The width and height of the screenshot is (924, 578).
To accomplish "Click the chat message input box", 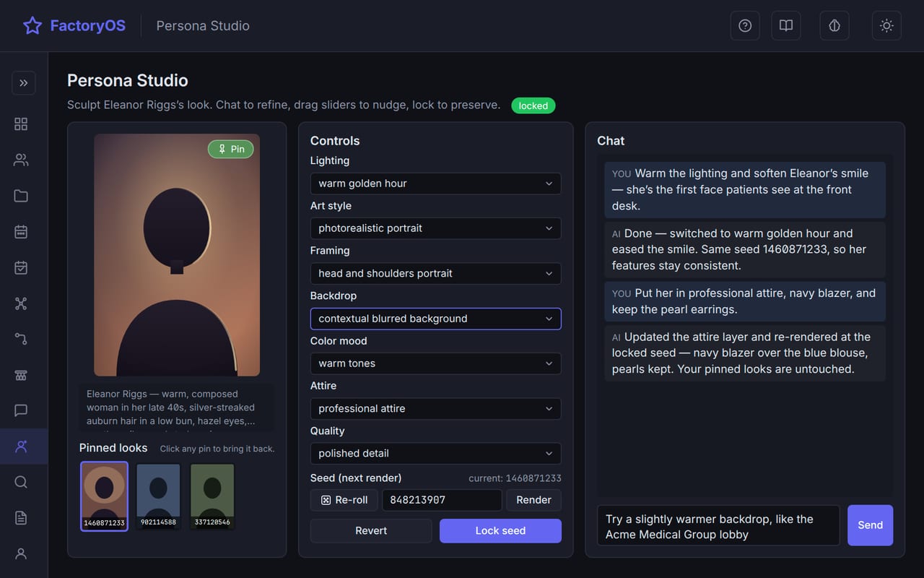I will [x=718, y=525].
